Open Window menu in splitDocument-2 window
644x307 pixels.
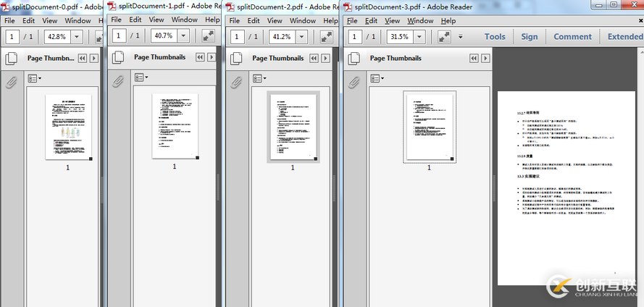(303, 20)
